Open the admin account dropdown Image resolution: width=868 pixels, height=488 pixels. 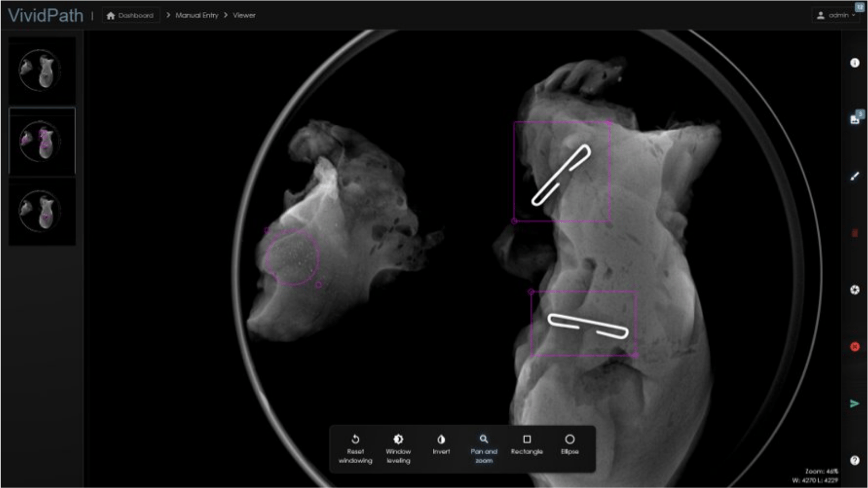pyautogui.click(x=837, y=15)
